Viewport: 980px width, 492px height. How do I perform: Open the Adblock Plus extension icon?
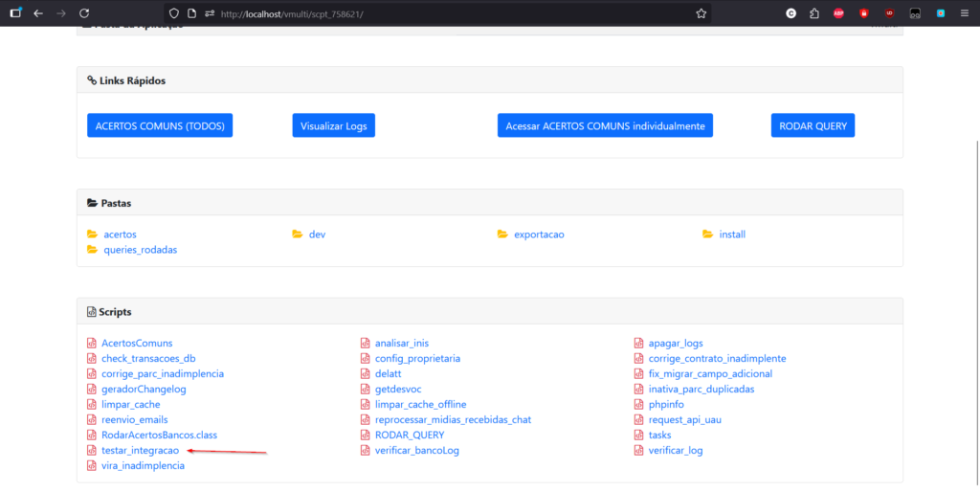838,13
